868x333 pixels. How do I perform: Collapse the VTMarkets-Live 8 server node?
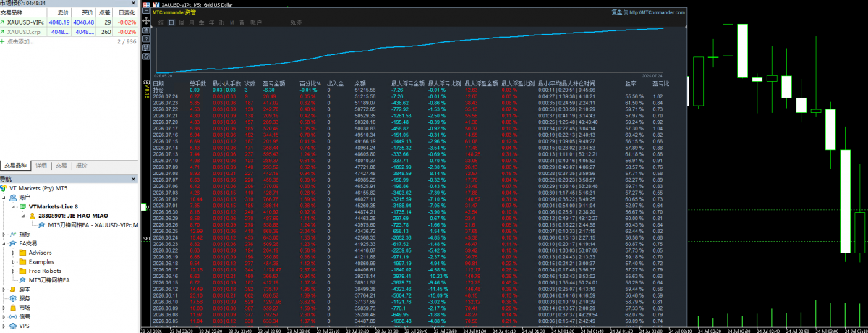14,206
